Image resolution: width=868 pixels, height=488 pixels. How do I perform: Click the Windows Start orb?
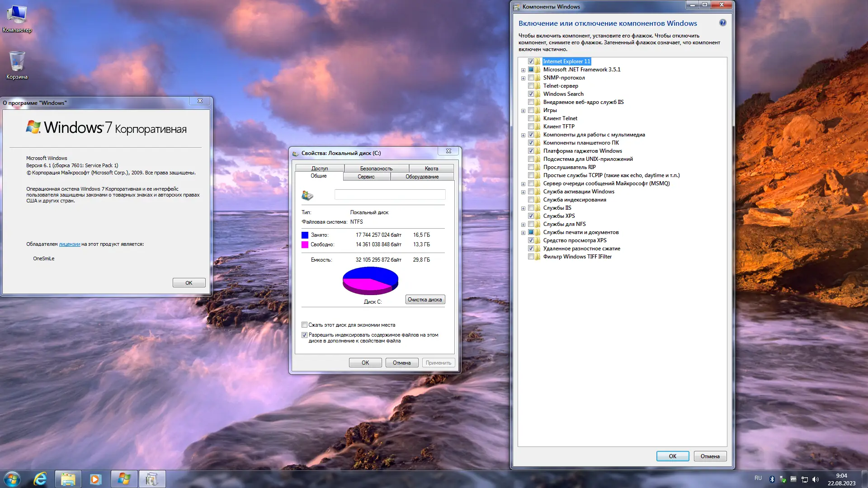click(x=12, y=479)
